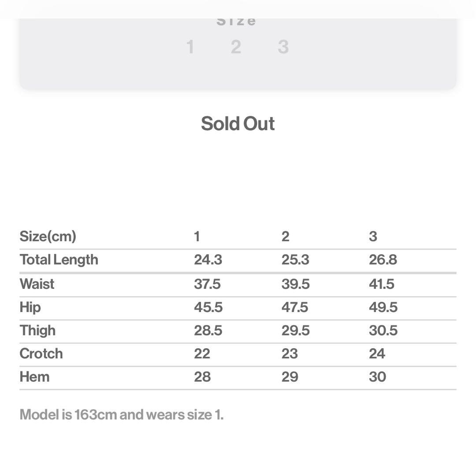Click the 30 hem measurement cell
The height and width of the screenshot is (476, 476).
pyautogui.click(x=377, y=377)
